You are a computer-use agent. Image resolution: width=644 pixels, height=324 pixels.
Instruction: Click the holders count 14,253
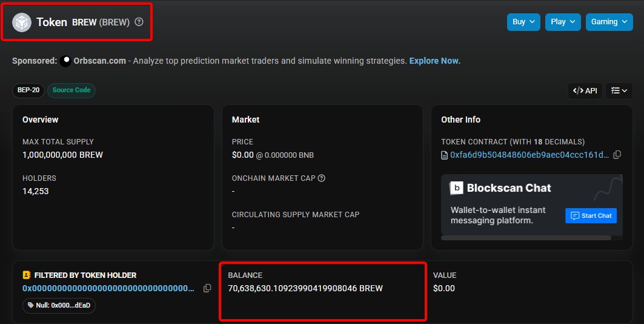pos(35,191)
